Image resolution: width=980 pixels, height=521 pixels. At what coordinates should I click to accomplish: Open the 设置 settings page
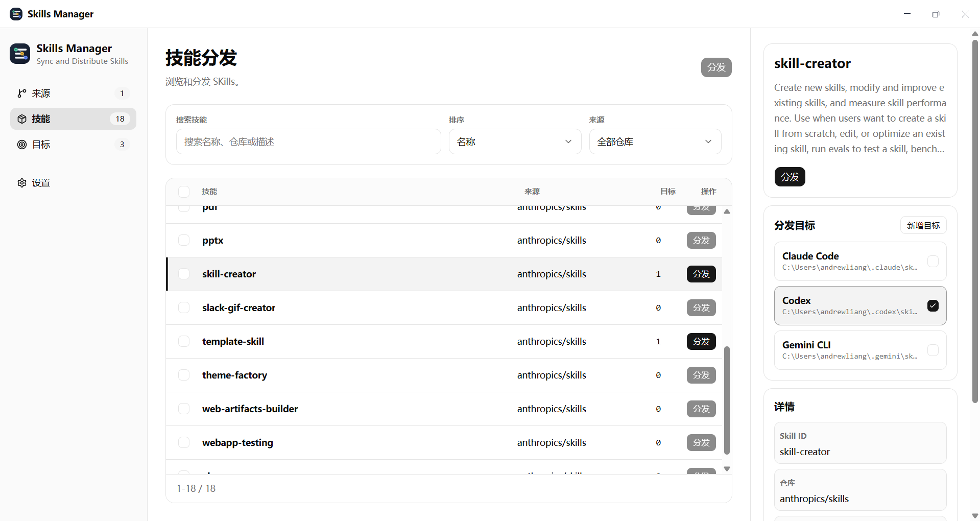pyautogui.click(x=73, y=183)
